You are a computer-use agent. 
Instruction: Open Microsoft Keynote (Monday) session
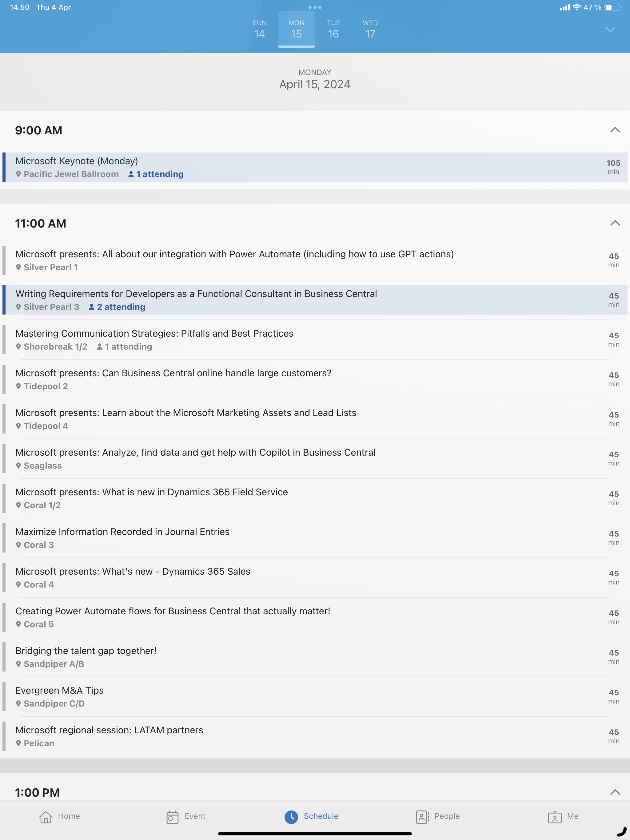click(x=315, y=167)
